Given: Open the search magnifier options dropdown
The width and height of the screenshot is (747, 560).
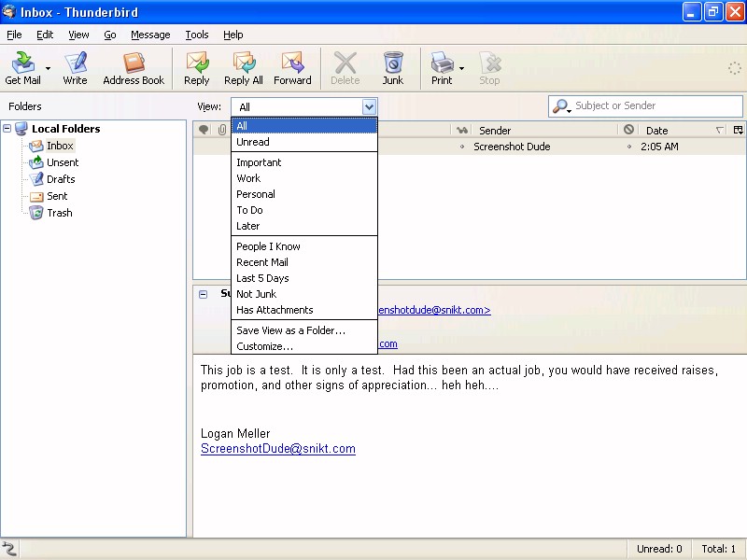Looking at the screenshot, I should click(x=562, y=106).
